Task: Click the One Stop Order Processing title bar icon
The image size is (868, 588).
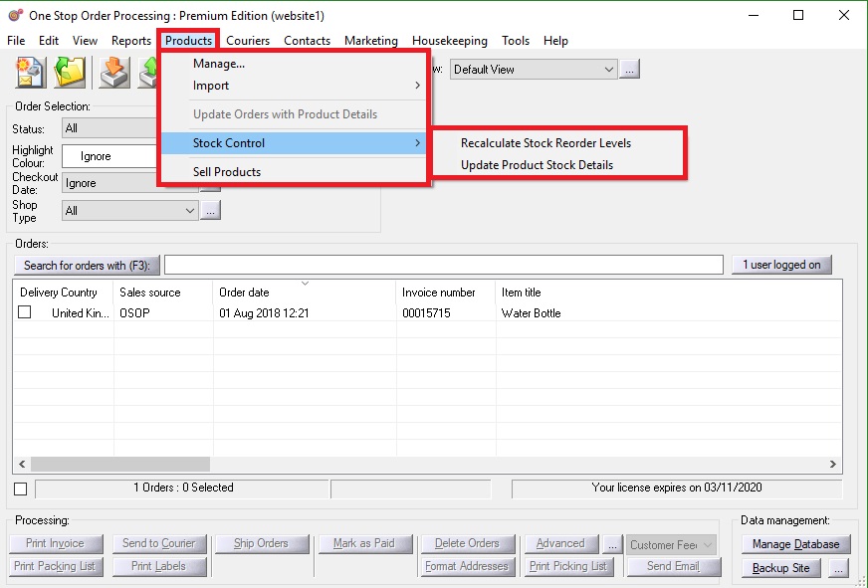Action: coord(16,16)
